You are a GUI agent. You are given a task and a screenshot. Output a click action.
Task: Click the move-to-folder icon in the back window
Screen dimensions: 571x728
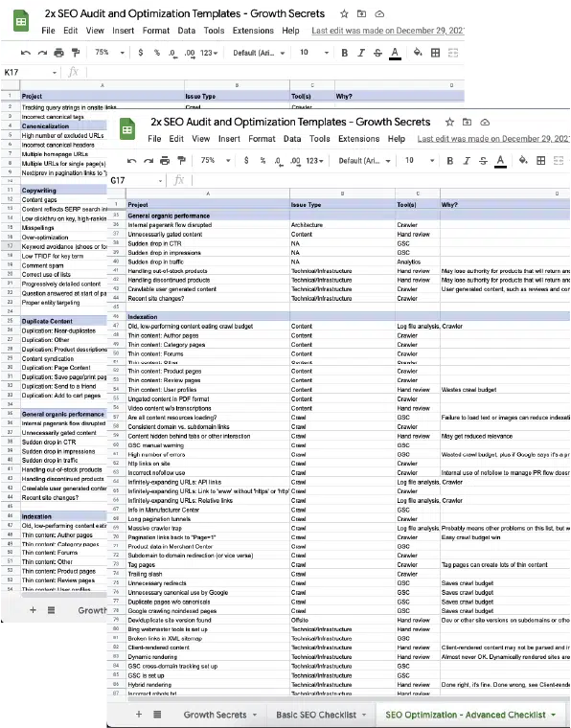click(361, 14)
